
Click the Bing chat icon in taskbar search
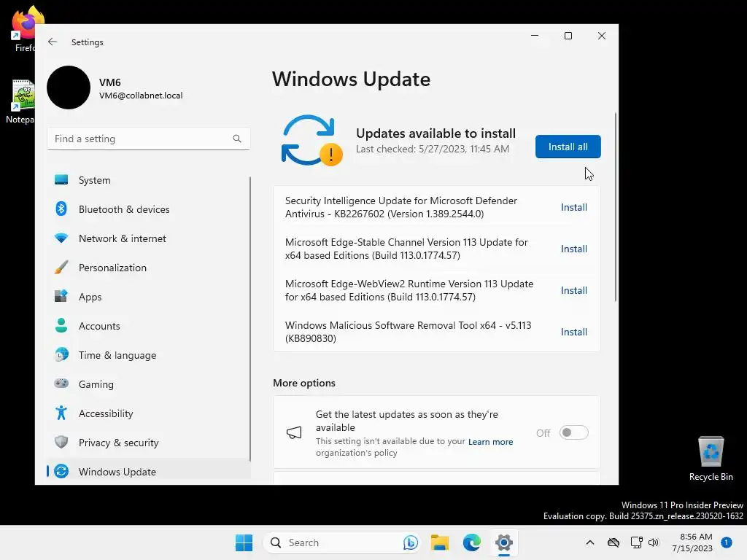[x=410, y=542]
